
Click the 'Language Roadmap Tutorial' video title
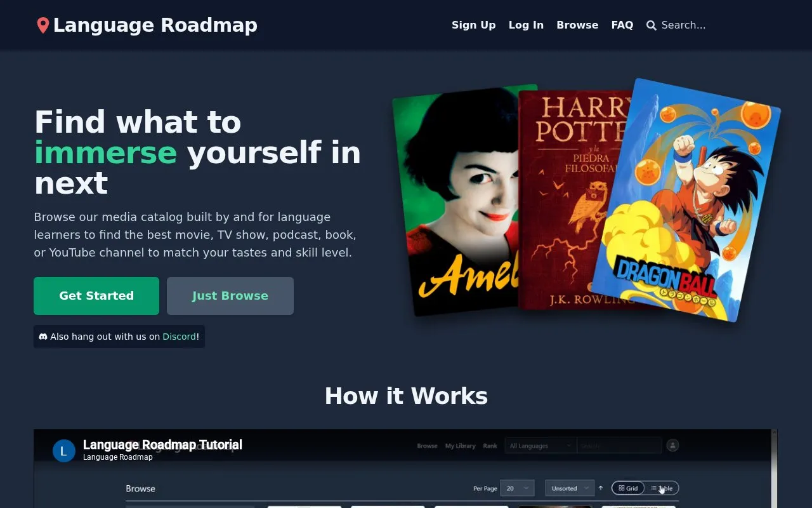(x=162, y=444)
